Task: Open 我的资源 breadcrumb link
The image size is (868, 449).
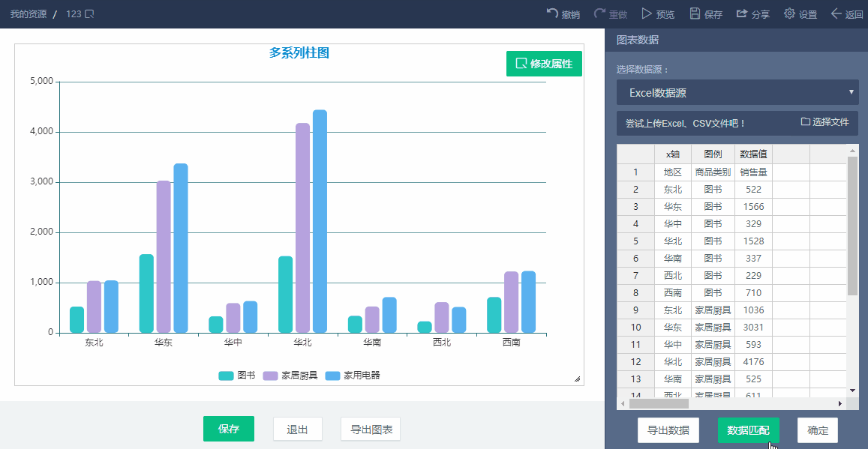Action: coord(29,13)
